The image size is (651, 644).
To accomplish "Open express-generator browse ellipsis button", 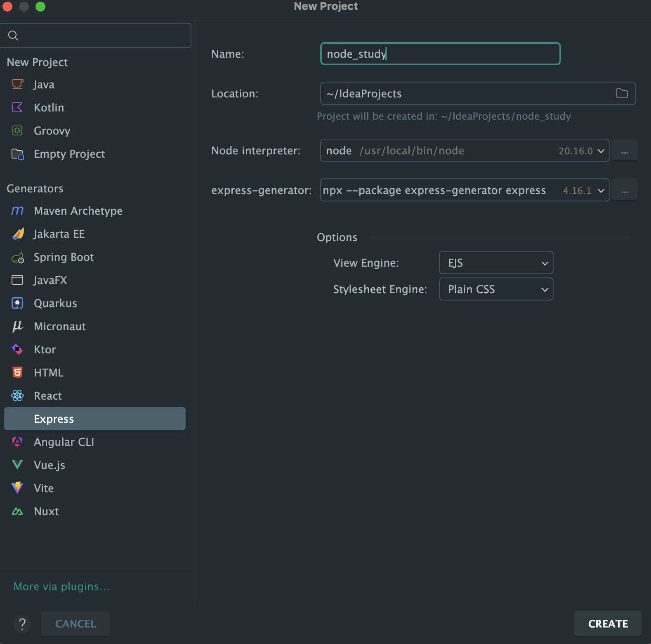I will 625,190.
